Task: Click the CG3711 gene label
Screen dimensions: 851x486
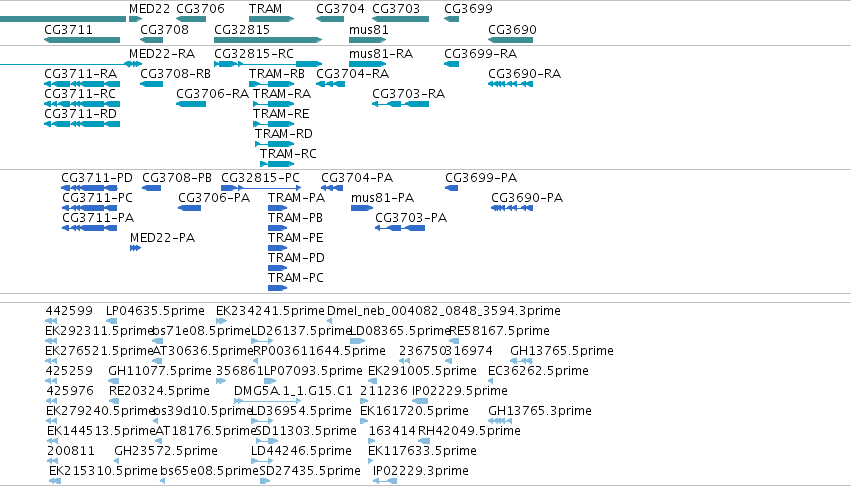Action: 68,30
